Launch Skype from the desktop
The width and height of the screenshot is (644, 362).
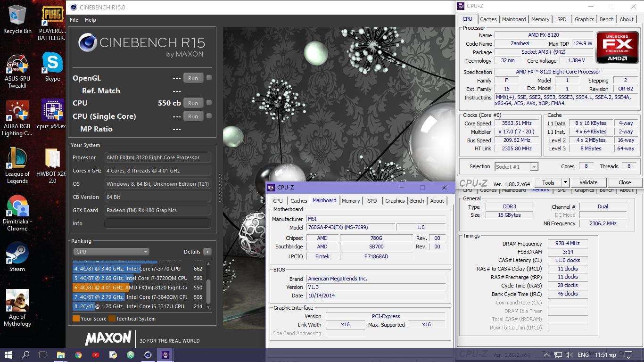point(53,67)
